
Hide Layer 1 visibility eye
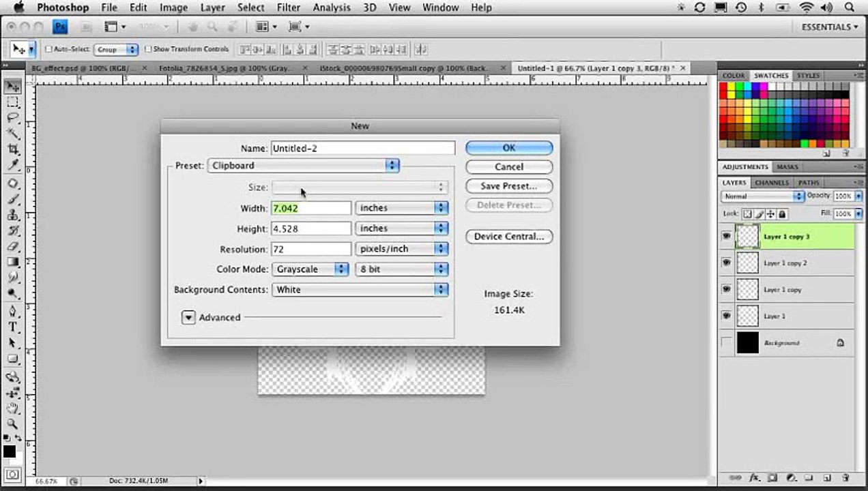[x=726, y=316]
